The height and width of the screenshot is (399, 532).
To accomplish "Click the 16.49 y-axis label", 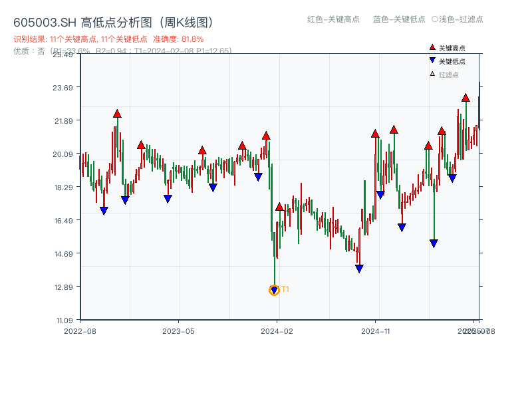I will [x=63, y=221].
